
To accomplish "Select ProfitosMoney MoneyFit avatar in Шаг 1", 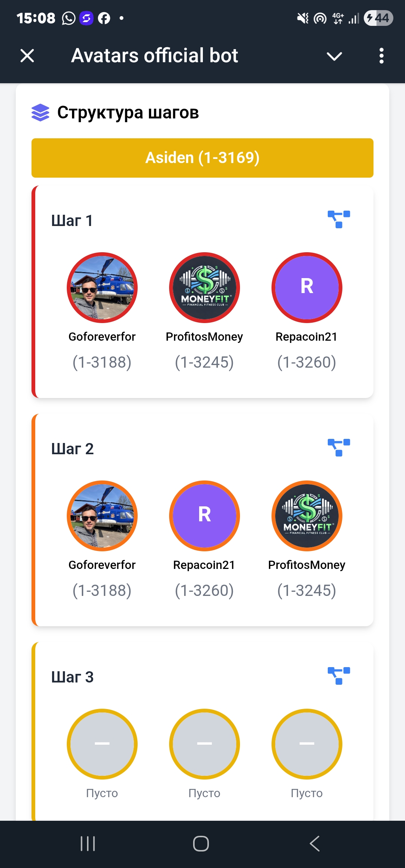I will 204,287.
